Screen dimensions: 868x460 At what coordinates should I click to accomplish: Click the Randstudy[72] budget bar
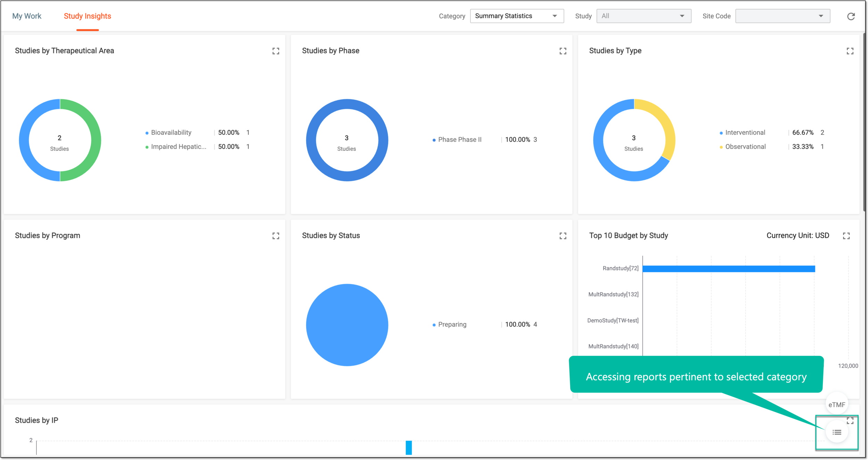[728, 269]
